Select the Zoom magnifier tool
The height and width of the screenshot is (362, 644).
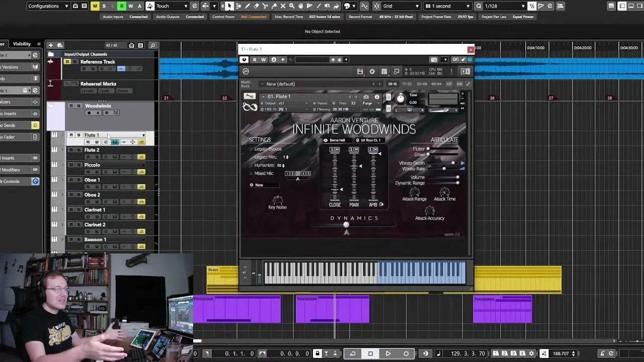click(291, 6)
